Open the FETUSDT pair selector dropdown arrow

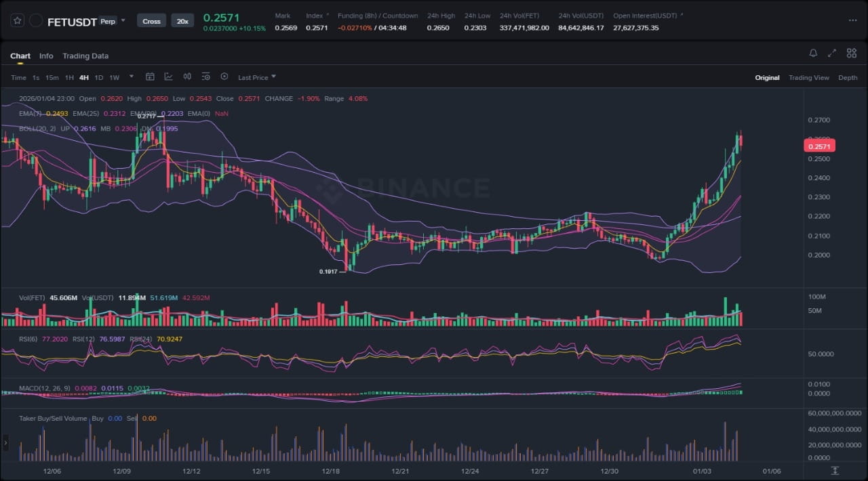123,21
